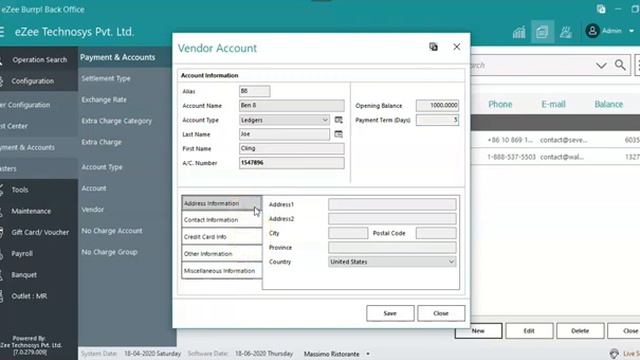
Task: Select vendor row with phone +86 10 869
Action: coord(555,140)
